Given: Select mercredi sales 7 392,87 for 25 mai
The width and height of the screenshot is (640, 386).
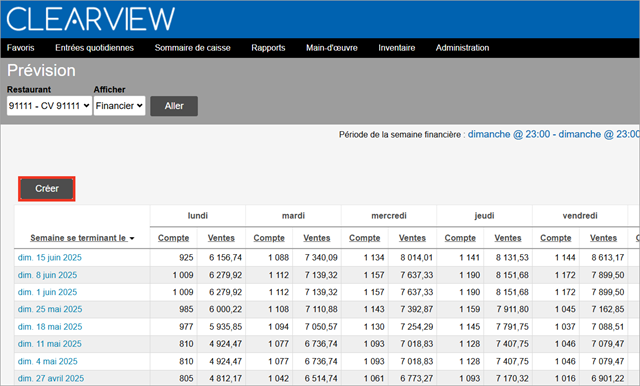Looking at the screenshot, I should [x=416, y=309].
